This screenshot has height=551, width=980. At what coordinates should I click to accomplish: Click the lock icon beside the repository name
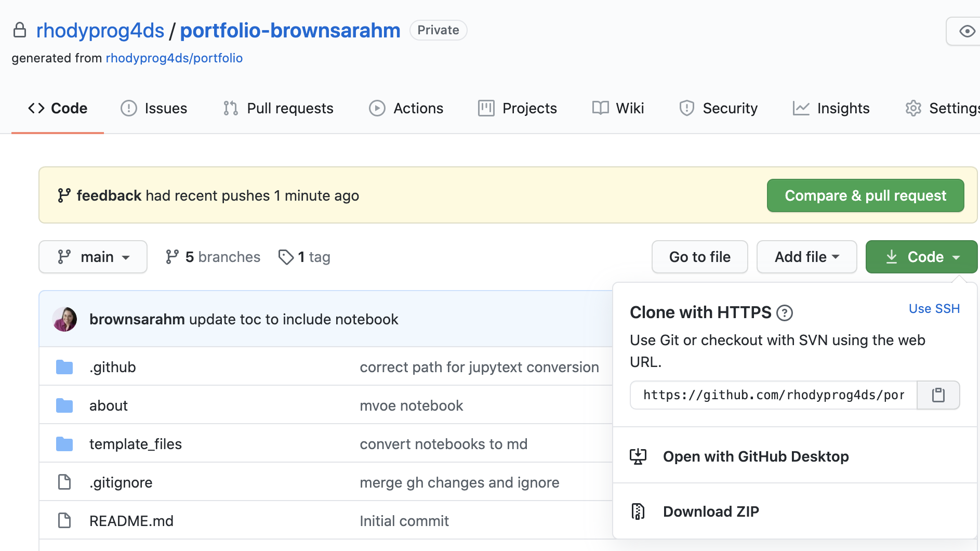coord(20,30)
